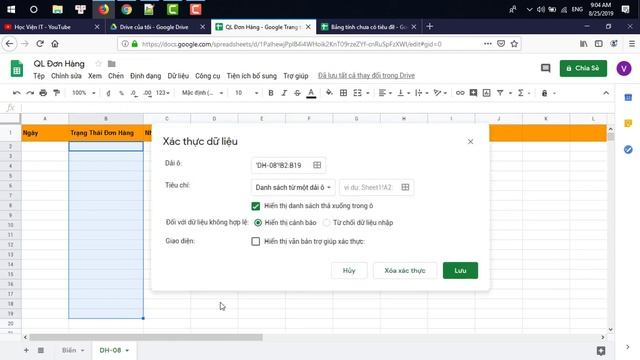Click the Hủy button
This screenshot has width=640, height=360.
tap(349, 271)
